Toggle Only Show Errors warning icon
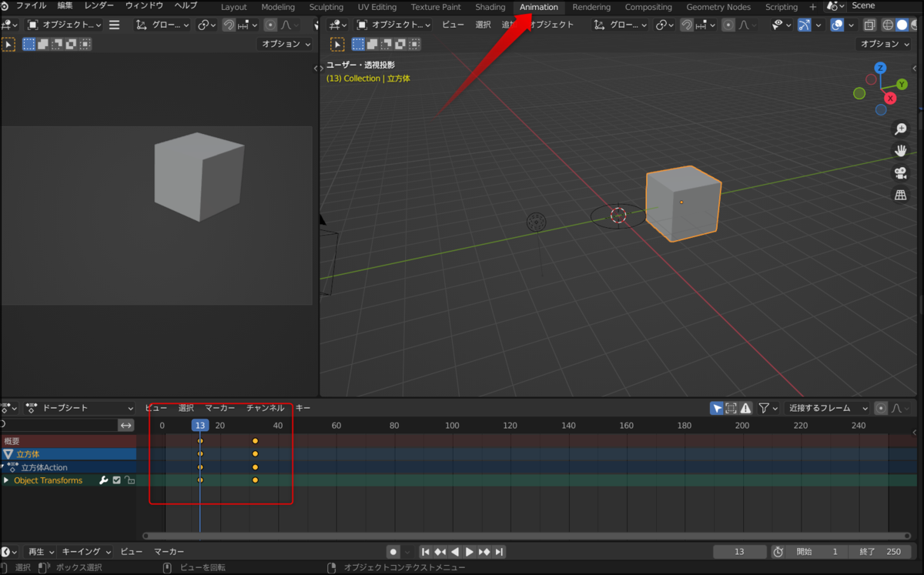Image resolution: width=924 pixels, height=575 pixels. (x=745, y=408)
